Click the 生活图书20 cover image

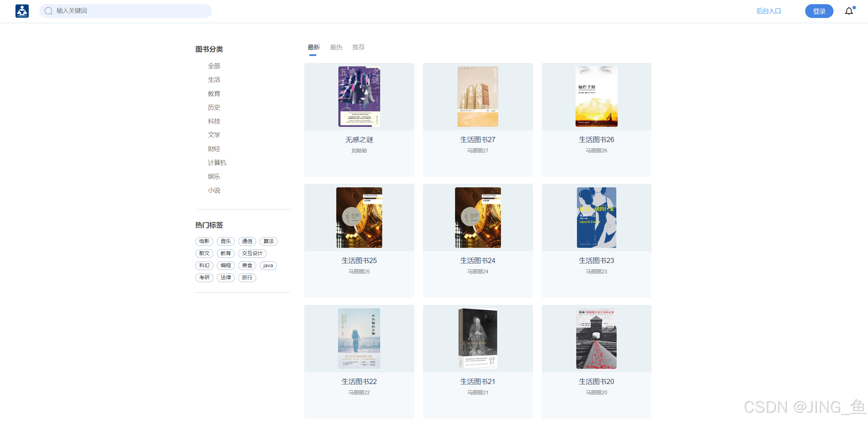click(x=596, y=338)
